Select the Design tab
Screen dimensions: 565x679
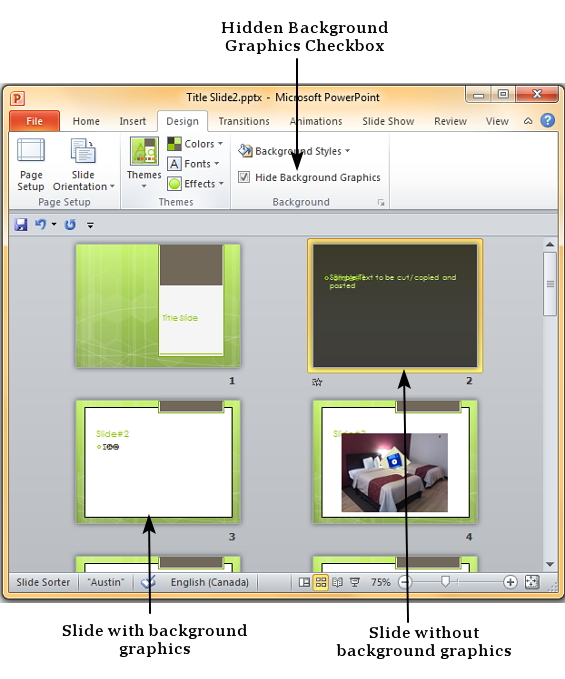(182, 121)
